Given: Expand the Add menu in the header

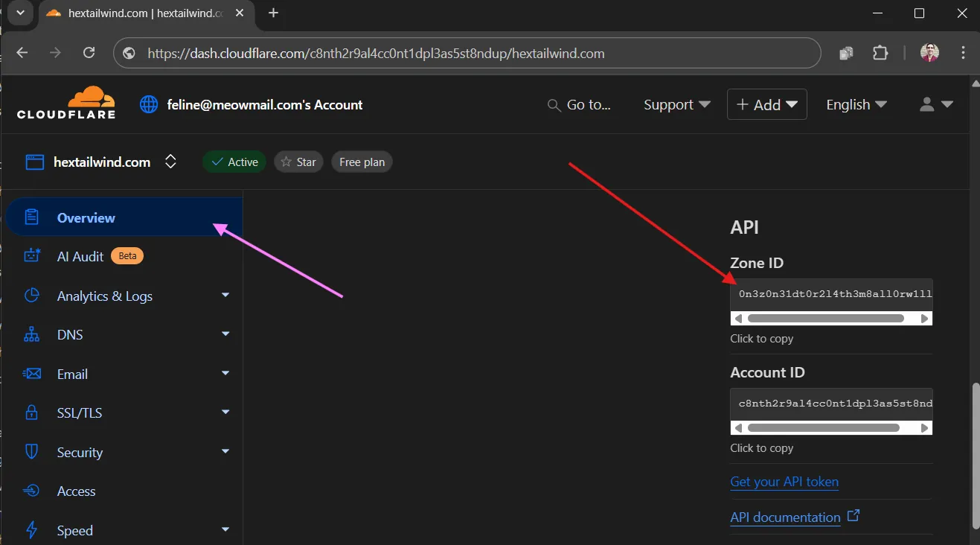Looking at the screenshot, I should (766, 104).
